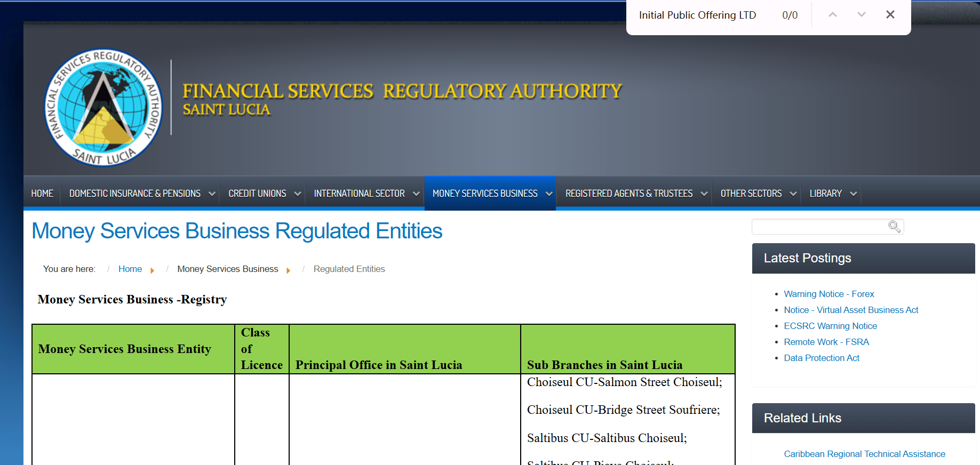Expand Domestic Insurance & Pensions dropdown arrow

point(212,194)
